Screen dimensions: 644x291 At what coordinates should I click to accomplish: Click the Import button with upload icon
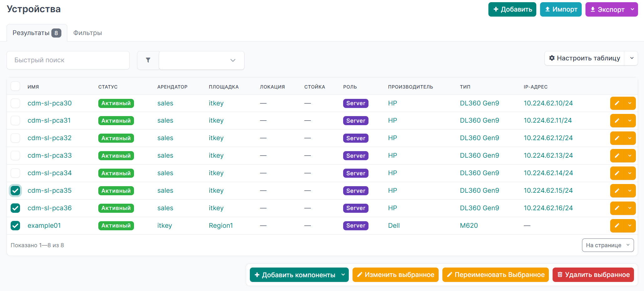[x=561, y=9]
